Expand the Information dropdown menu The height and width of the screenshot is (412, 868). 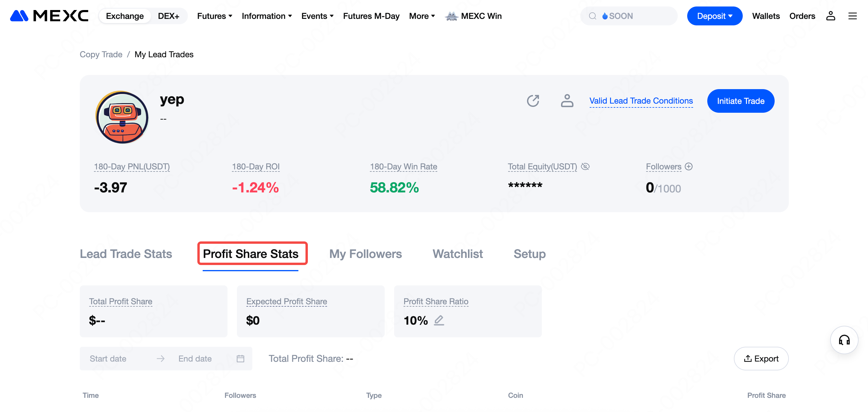tap(266, 16)
